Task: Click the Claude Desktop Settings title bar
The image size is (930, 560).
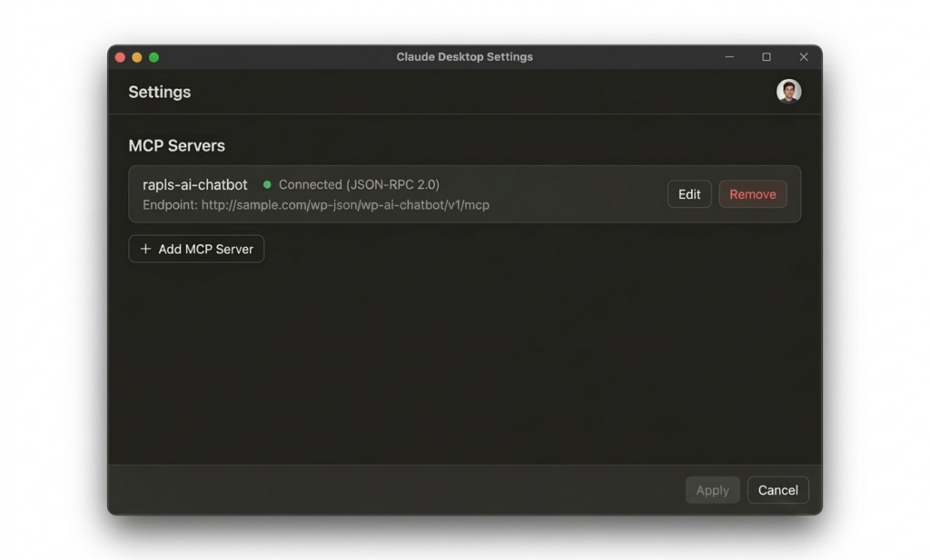Action: 464,57
